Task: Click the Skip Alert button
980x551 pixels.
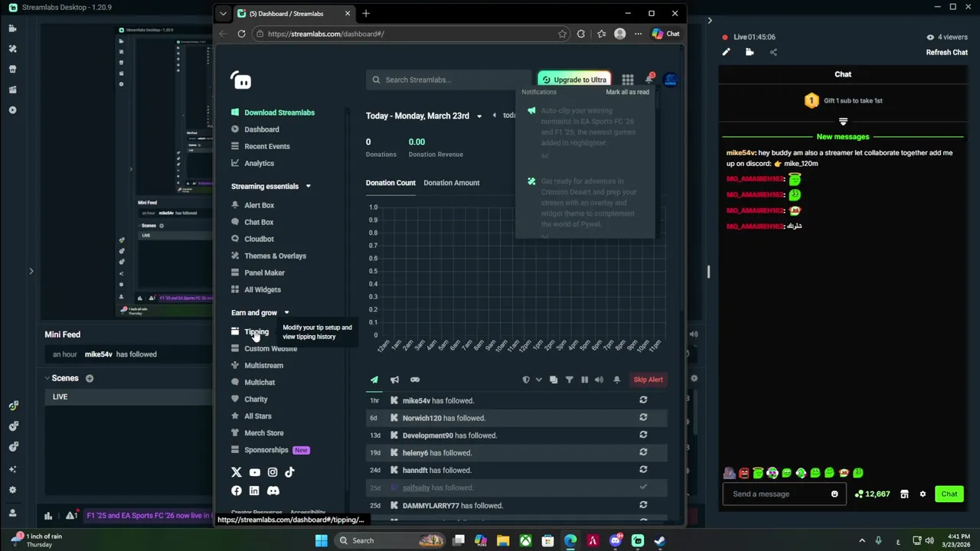Action: (x=648, y=380)
